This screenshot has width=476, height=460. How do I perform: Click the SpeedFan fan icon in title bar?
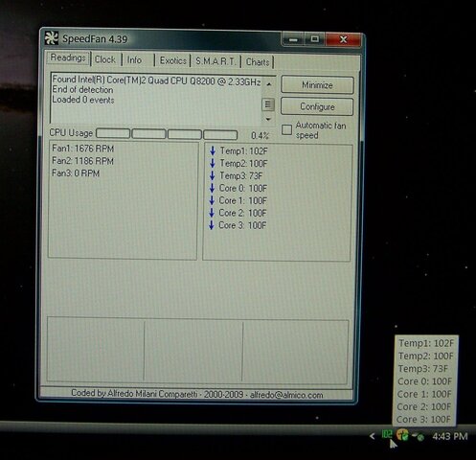coord(51,38)
